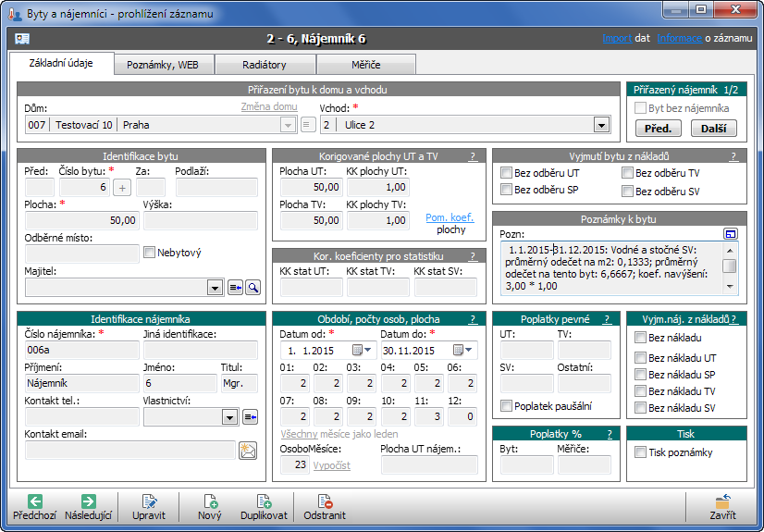Click the plus icon next to Číslo bytu
The width and height of the screenshot is (764, 532).
[122, 188]
